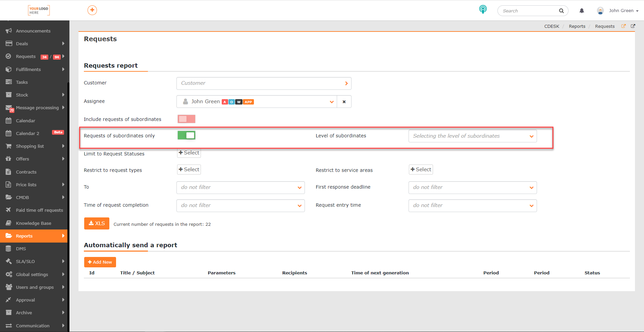Click red 34 requests badge
Screen dimensions: 644x332
44,57
